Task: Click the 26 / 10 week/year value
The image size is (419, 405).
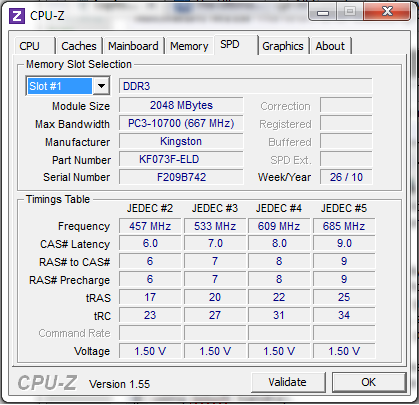Action: pos(346,177)
